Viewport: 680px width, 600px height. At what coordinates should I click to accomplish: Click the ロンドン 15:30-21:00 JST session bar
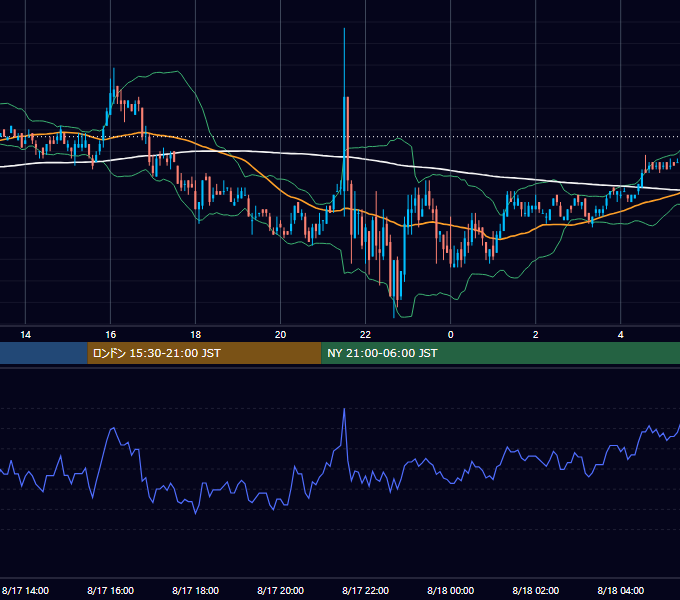point(204,353)
